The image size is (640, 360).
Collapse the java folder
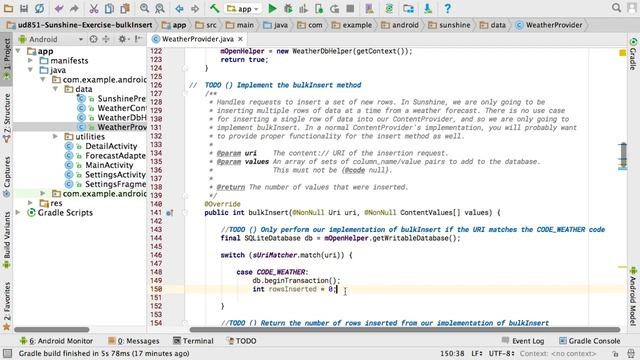(30, 70)
